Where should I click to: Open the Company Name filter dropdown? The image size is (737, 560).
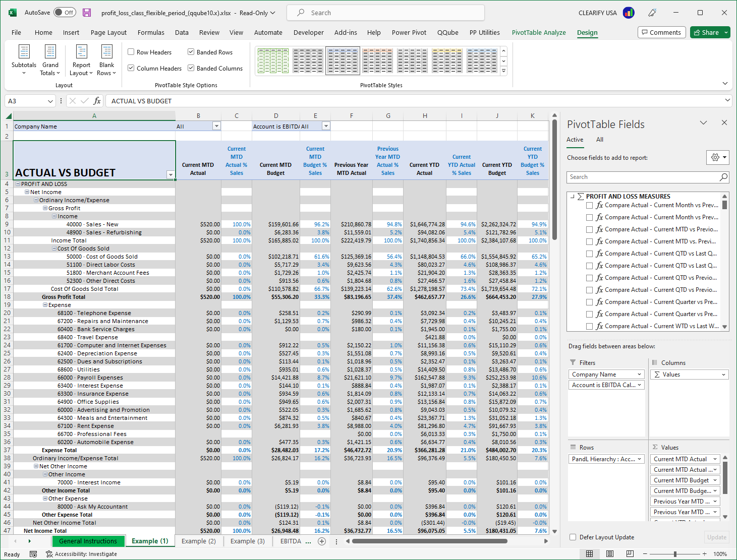[640, 374]
